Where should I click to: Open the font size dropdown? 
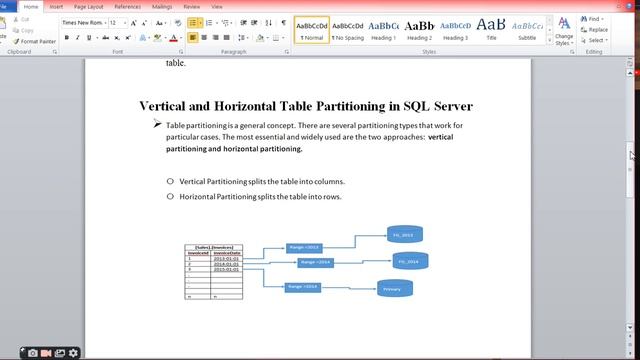125,23
